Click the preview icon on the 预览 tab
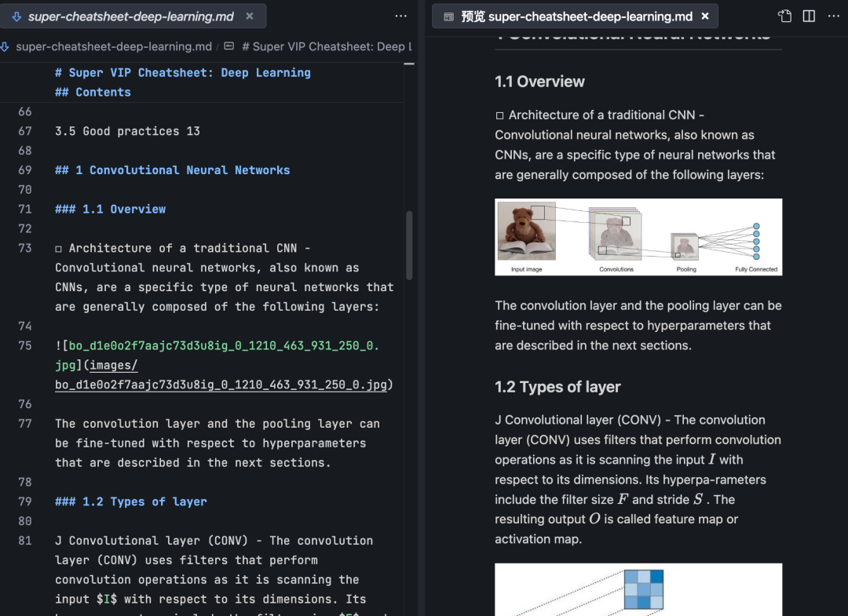The width and height of the screenshot is (848, 616). coord(448,16)
